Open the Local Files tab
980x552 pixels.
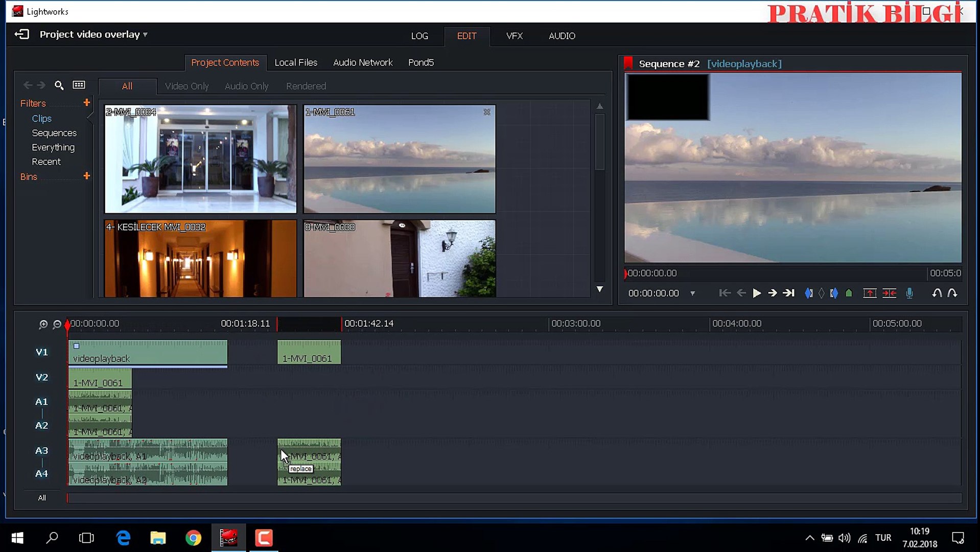coord(296,62)
